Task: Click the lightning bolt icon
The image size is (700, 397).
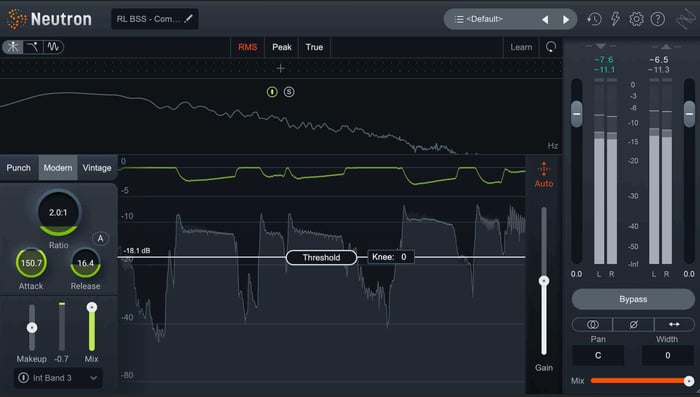Action: click(615, 19)
